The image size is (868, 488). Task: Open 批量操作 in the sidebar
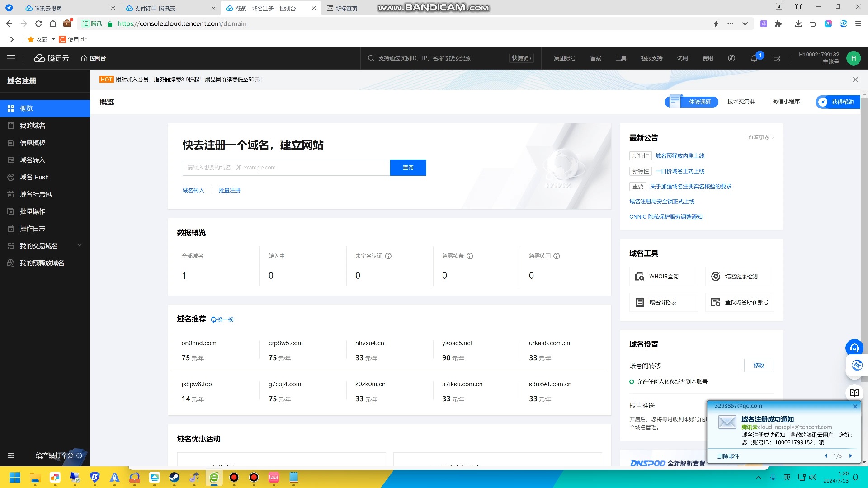45,211
